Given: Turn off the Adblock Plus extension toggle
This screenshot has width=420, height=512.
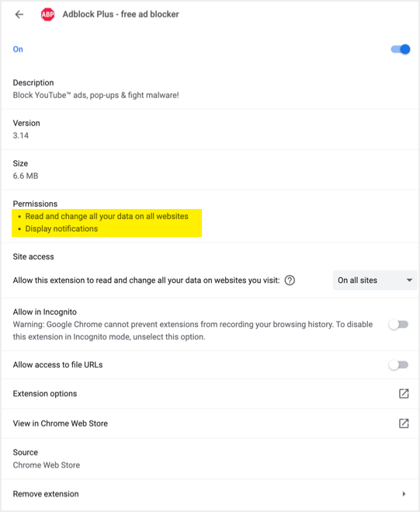Looking at the screenshot, I should click(400, 49).
